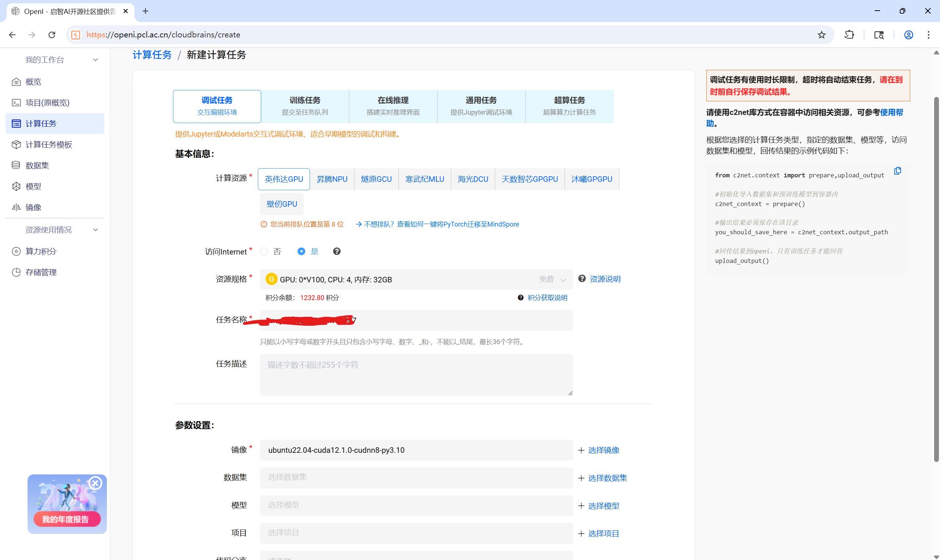Collapse the 资源使用情况 section
940x560 pixels.
tap(95, 230)
